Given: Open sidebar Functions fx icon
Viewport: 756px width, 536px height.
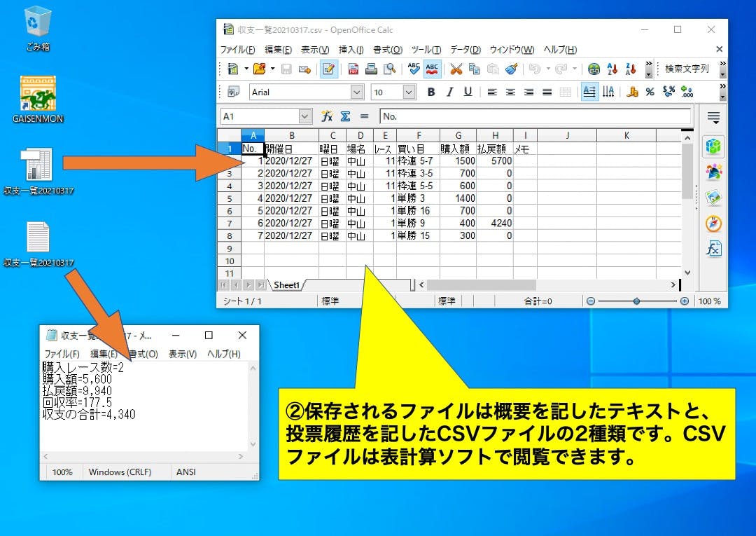Looking at the screenshot, I should [713, 249].
